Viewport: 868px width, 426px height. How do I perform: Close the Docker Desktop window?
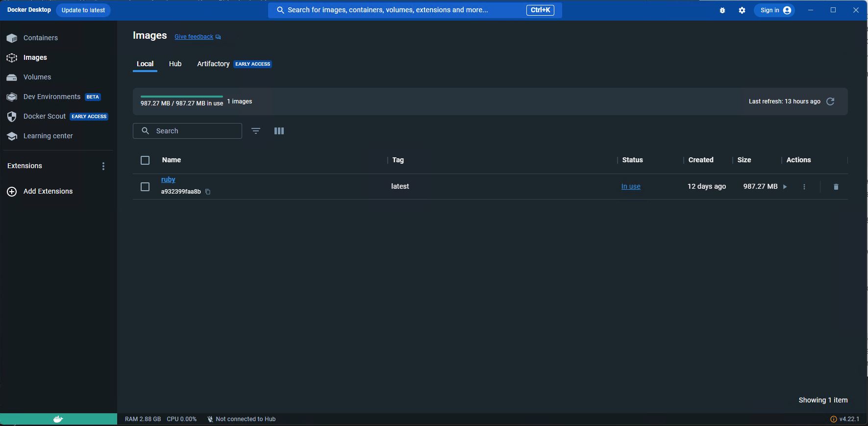point(856,10)
